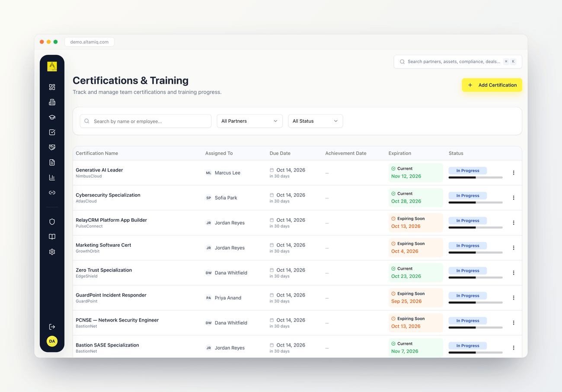The height and width of the screenshot is (392, 562).
Task: Click the progress bar in Generative AI Leader row
Action: pyautogui.click(x=476, y=178)
